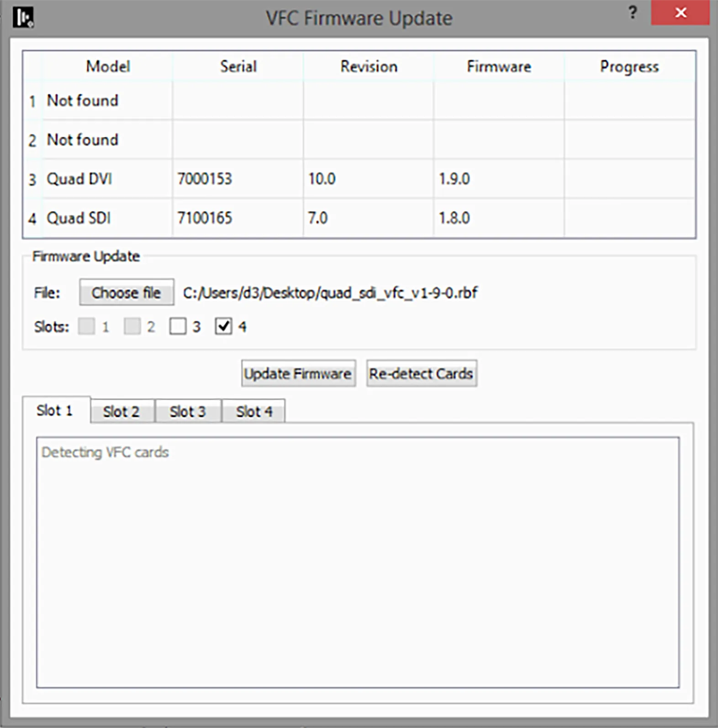Screen dimensions: 718x728
Task: Open the Slot 3 log tab
Action: (188, 412)
